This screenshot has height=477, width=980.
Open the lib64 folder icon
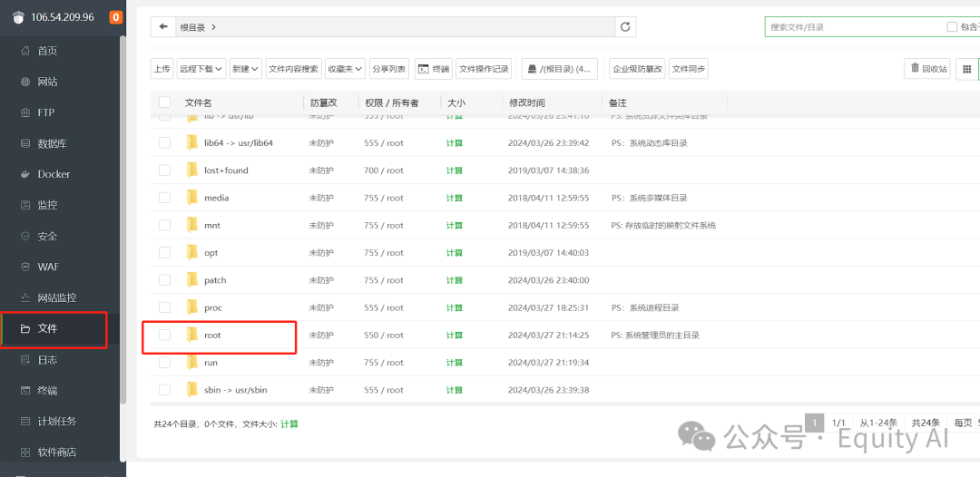(191, 143)
